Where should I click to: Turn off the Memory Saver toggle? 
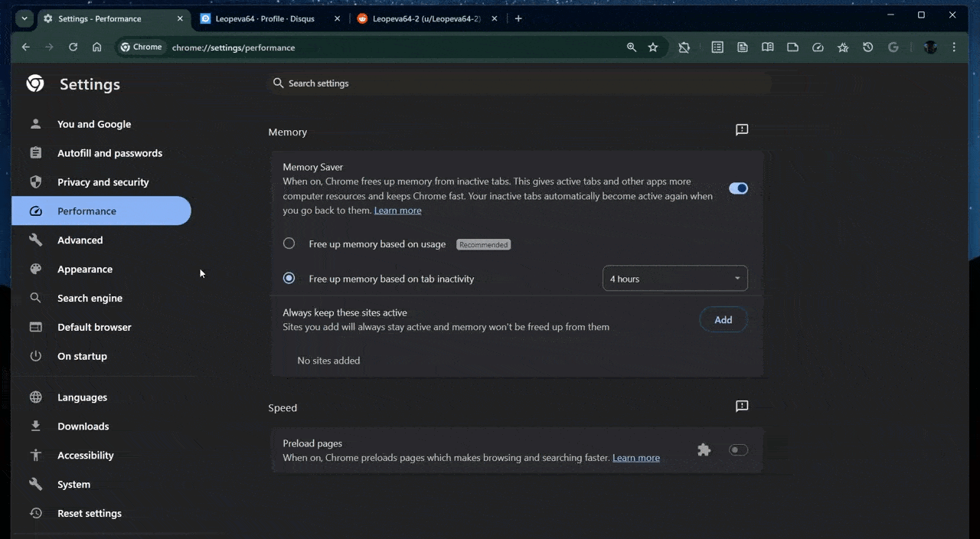(x=738, y=188)
